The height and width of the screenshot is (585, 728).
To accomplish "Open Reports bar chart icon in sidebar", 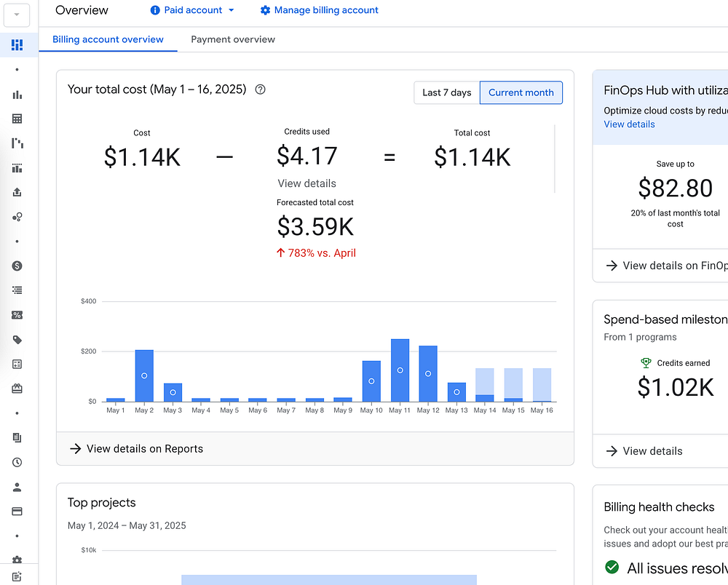I will pyautogui.click(x=17, y=95).
